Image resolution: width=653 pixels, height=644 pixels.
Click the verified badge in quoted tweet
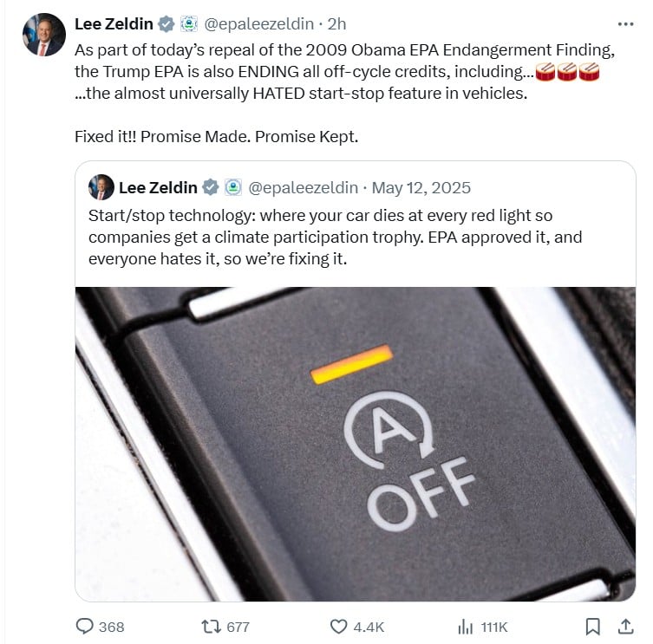click(210, 187)
